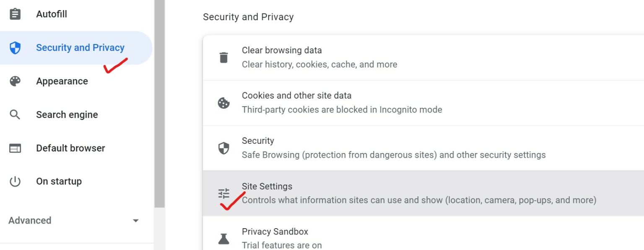The height and width of the screenshot is (250, 644).
Task: Click the Site Settings sliders icon
Action: click(224, 193)
